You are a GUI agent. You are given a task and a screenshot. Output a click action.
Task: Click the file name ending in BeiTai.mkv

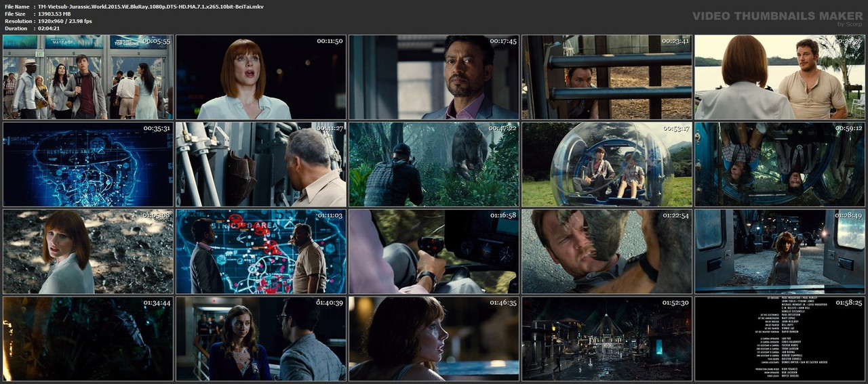[151, 6]
